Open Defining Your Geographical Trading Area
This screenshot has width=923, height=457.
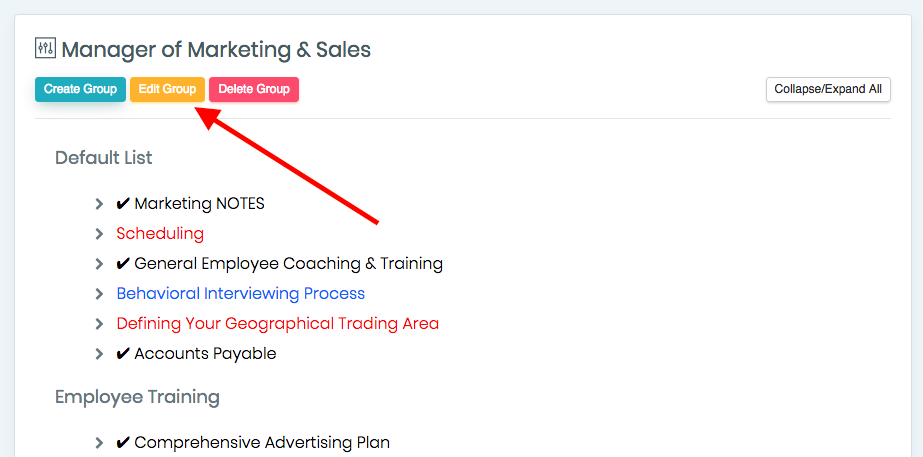coord(278,324)
